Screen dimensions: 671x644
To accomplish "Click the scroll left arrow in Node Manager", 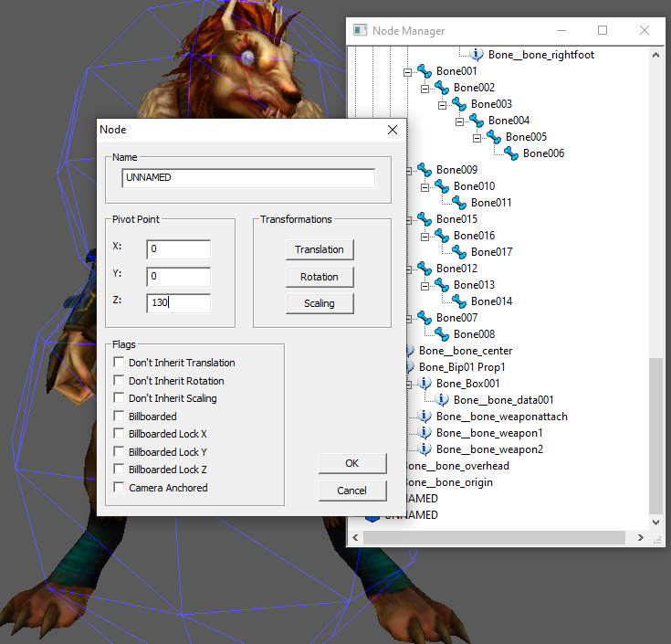I will pos(355,537).
